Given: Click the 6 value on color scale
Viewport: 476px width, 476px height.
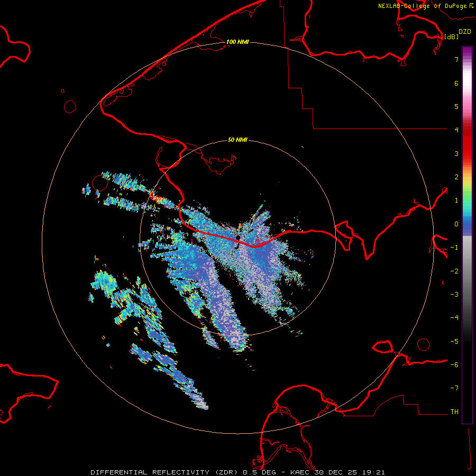Looking at the screenshot, I should pyautogui.click(x=456, y=83).
